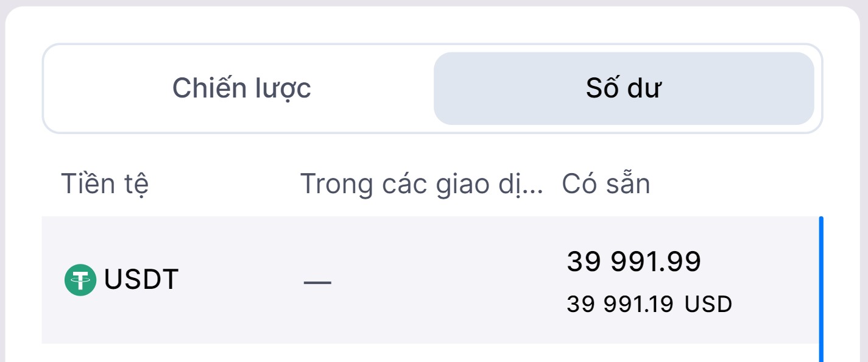Click the USDT currency name
The image size is (868, 362).
pyautogui.click(x=141, y=280)
